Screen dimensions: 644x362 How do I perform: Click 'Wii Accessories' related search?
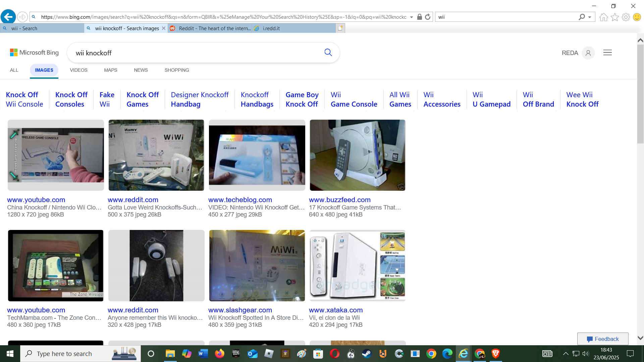[x=442, y=99]
